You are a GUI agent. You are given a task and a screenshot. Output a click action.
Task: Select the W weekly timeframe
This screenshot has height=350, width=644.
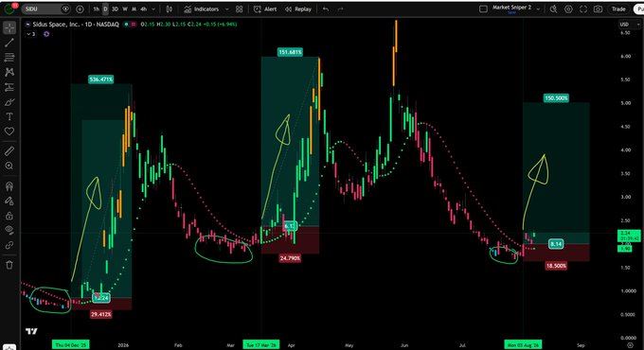click(125, 9)
